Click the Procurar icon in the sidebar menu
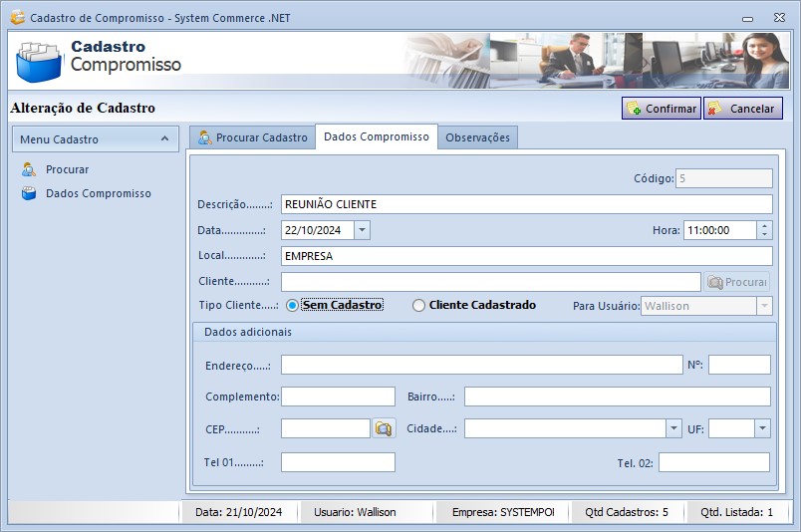The width and height of the screenshot is (801, 532). click(x=29, y=169)
